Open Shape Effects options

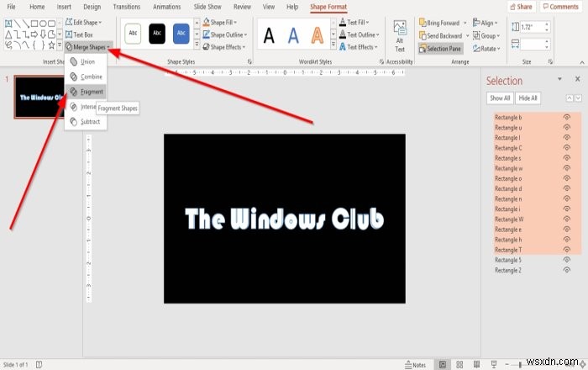(224, 47)
